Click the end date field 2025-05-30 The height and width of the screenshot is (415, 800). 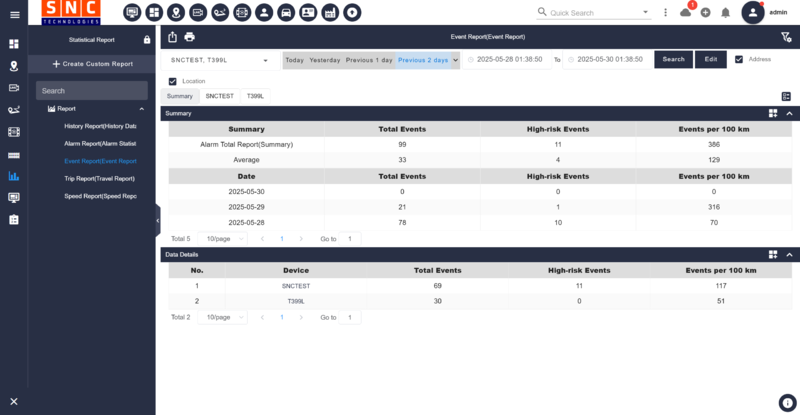pos(607,60)
